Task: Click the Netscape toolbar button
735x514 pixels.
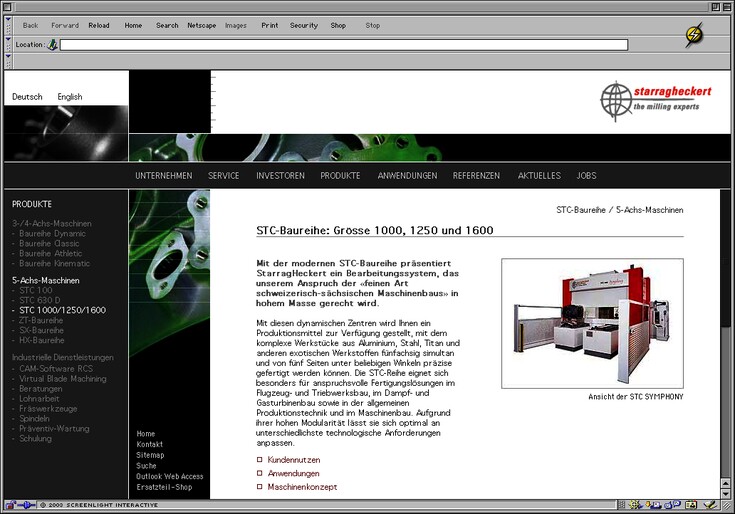Action: tap(202, 25)
